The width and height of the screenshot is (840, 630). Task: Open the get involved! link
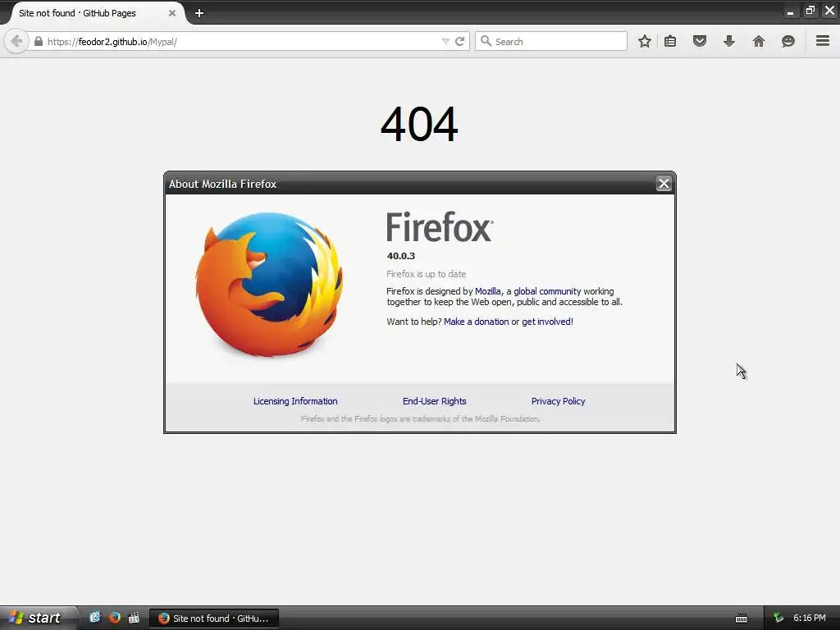pos(547,322)
